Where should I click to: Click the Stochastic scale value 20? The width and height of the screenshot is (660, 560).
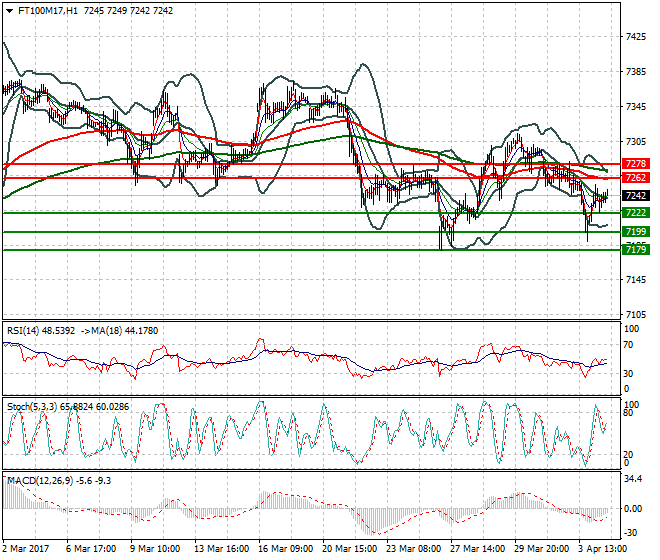tap(628, 455)
